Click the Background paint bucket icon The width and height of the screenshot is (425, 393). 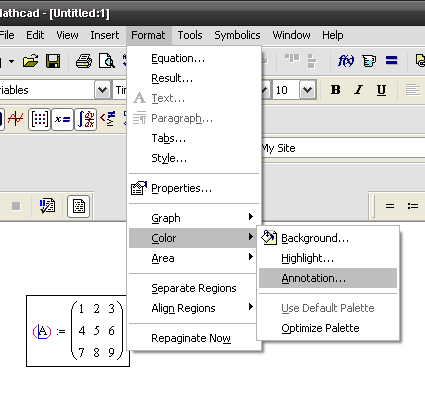click(269, 237)
